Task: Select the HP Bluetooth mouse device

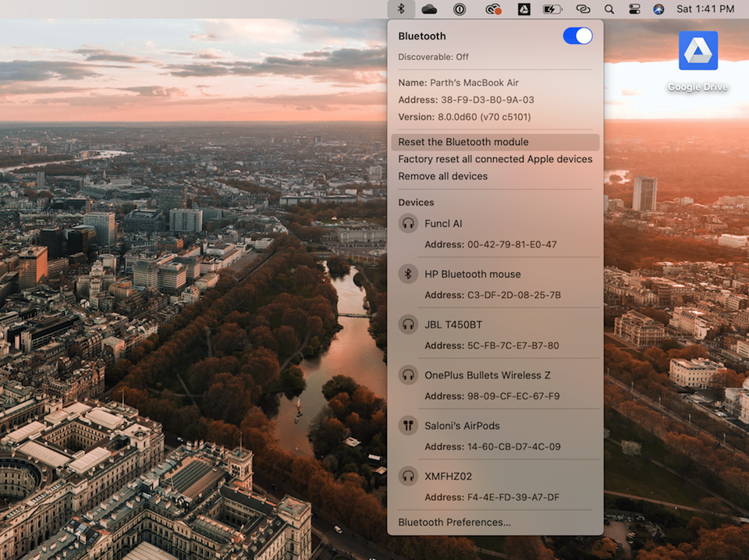Action: tap(472, 275)
